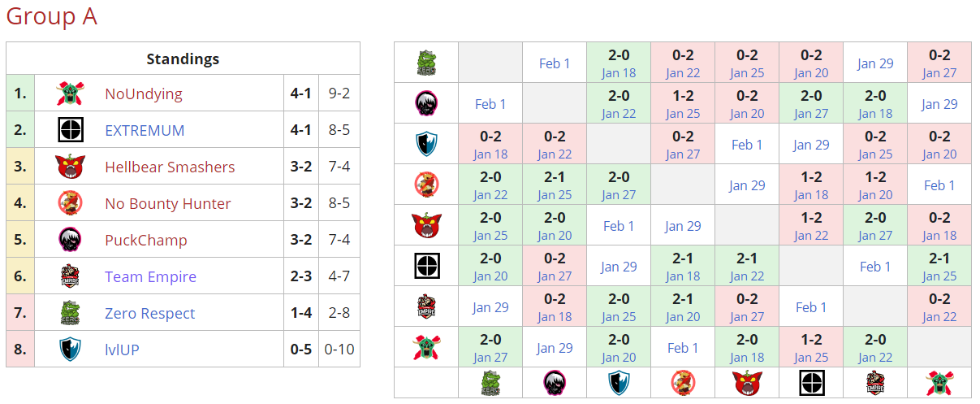Click the Group A section heading
Viewport: 980px width, 404px height.
pos(51,16)
